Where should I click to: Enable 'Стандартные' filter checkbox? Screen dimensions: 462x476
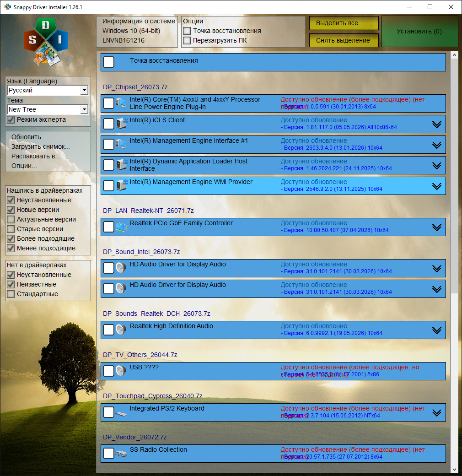tap(11, 294)
